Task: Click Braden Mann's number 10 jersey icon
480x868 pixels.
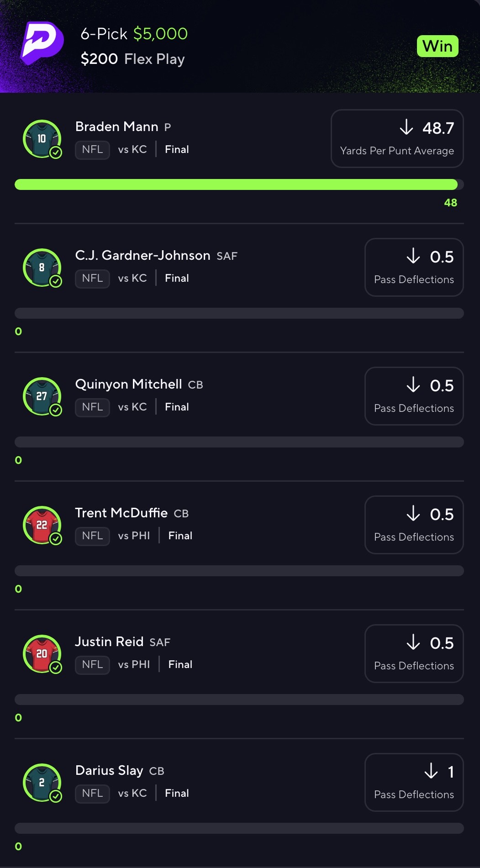Action: pyautogui.click(x=42, y=139)
